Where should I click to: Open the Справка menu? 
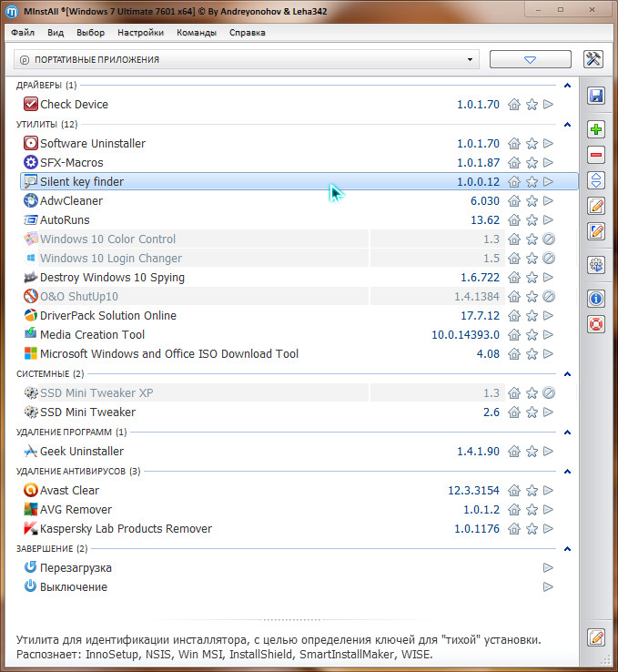click(x=248, y=33)
